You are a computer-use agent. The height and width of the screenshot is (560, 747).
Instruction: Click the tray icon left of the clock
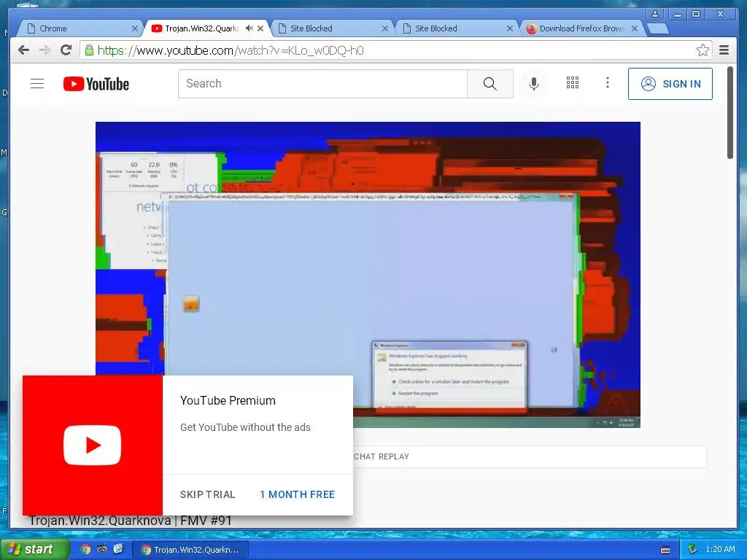tap(693, 550)
